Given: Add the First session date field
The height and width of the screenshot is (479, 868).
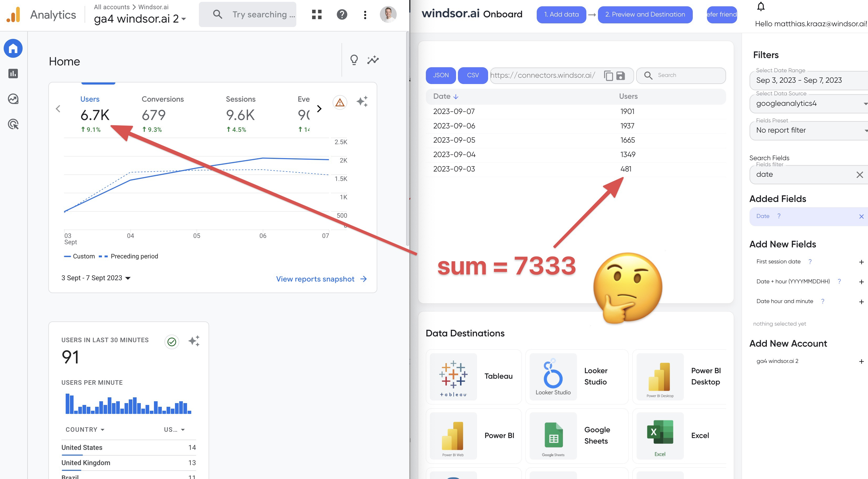Looking at the screenshot, I should (x=861, y=262).
